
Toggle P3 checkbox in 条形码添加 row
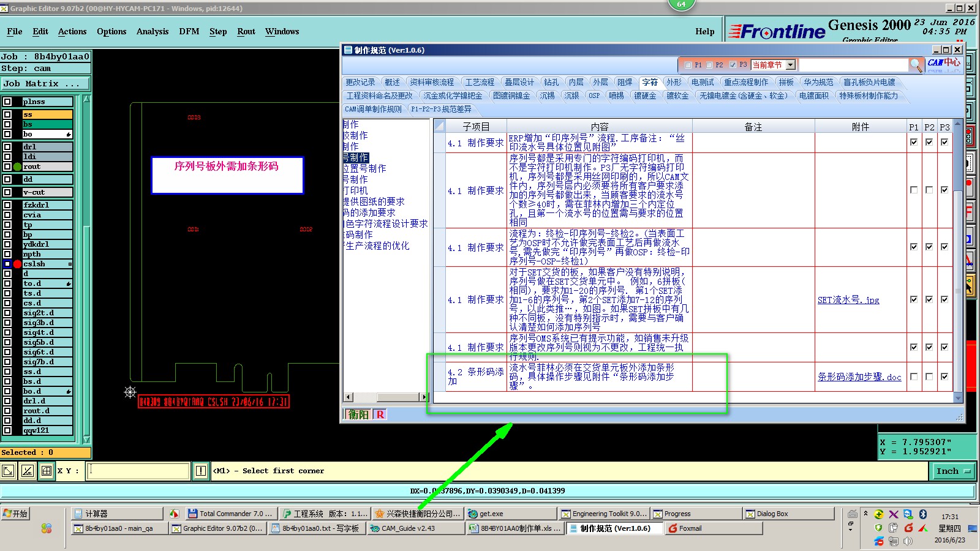point(944,377)
